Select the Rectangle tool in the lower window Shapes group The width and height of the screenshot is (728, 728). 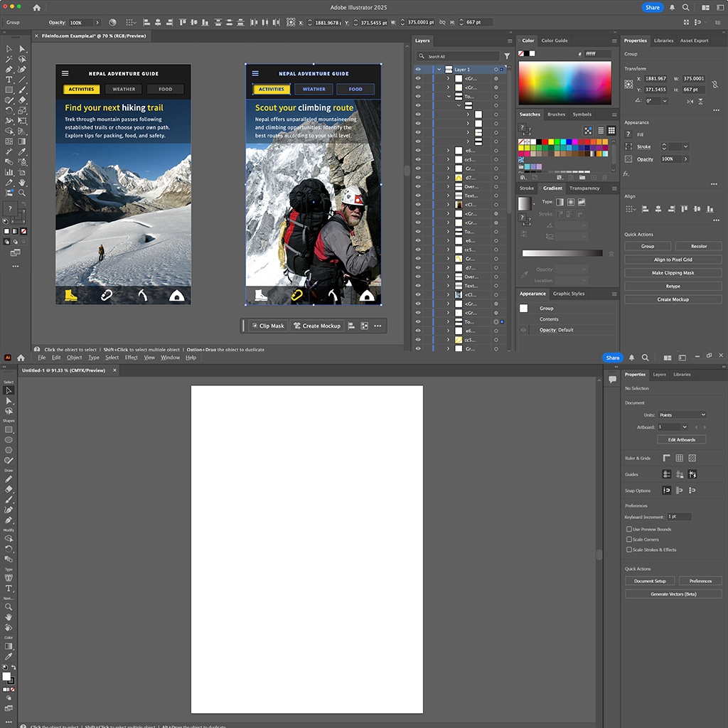click(x=9, y=430)
